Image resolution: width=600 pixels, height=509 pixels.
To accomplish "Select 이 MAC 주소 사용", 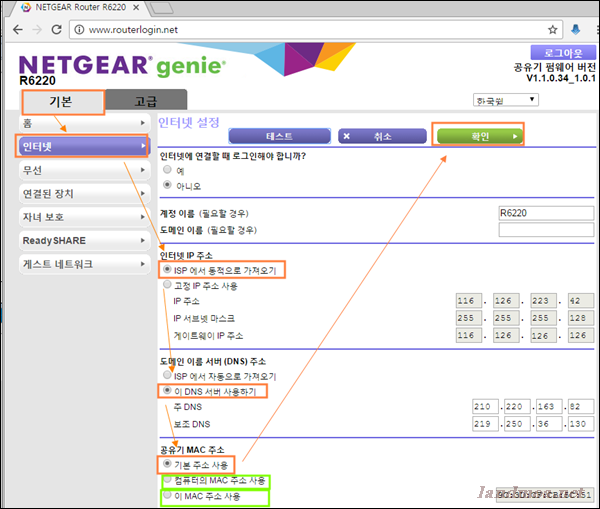I will point(167,495).
